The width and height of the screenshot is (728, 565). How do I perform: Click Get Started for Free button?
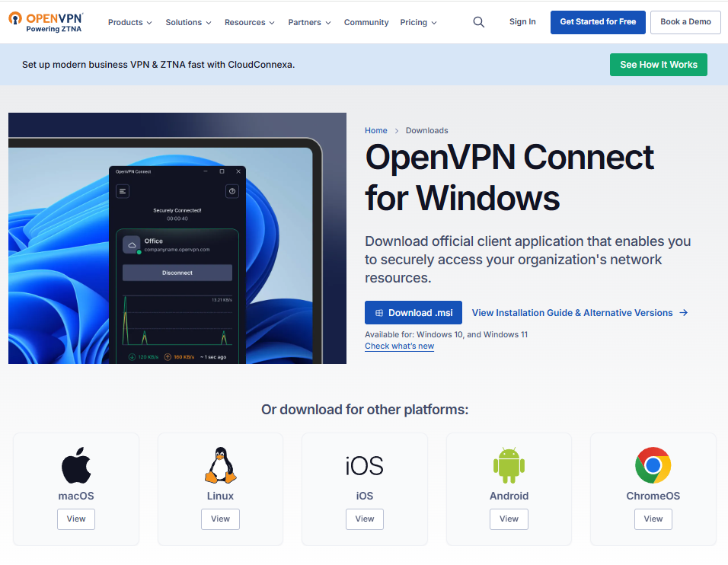click(x=598, y=22)
